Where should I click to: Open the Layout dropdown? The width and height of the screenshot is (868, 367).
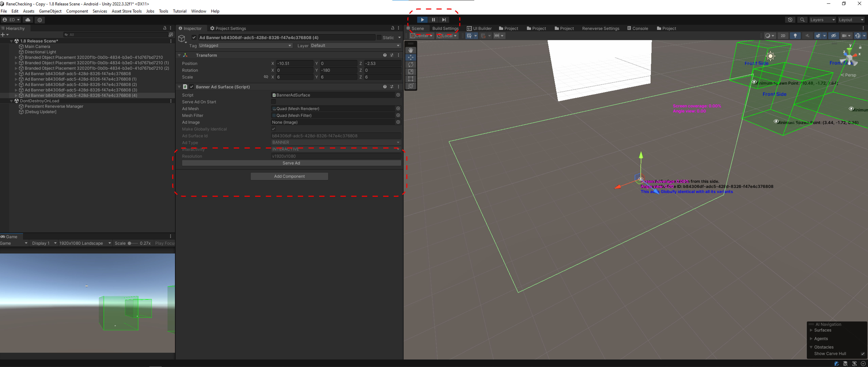click(x=851, y=20)
